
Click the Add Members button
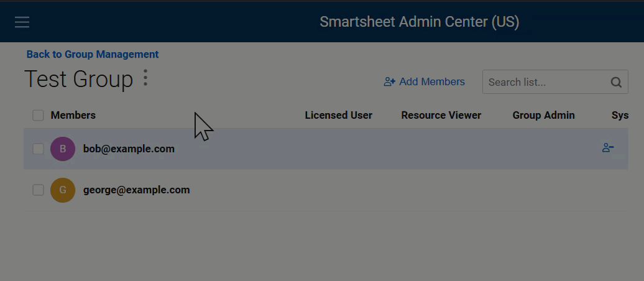(425, 82)
